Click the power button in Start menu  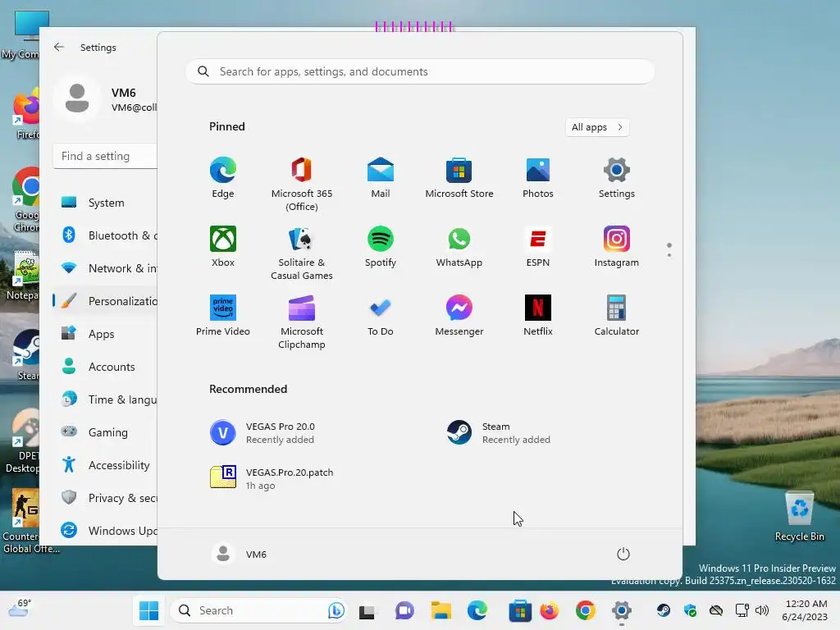tap(623, 554)
